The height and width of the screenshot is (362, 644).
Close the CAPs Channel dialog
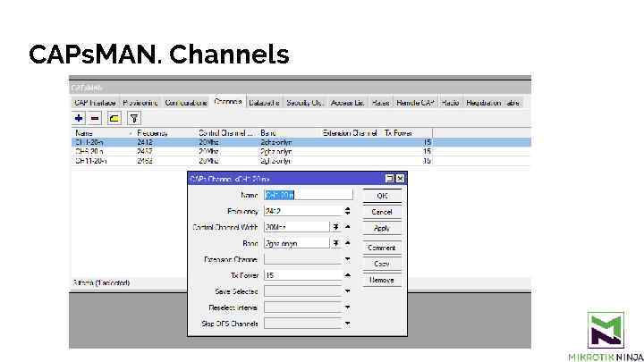click(x=400, y=179)
